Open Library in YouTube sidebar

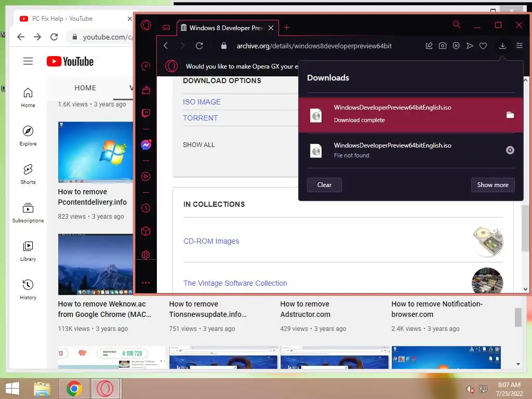(x=28, y=251)
